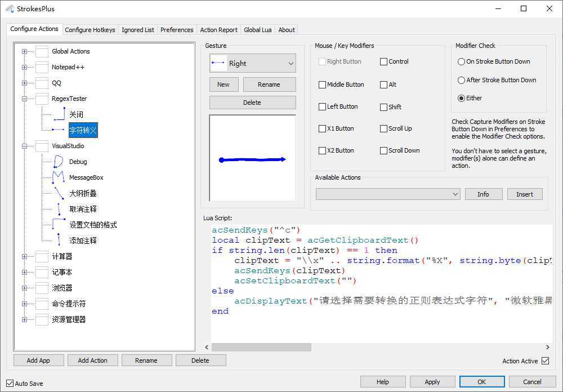Click the 浏览器 app icon box
This screenshot has width=563, height=392.
[42, 288]
